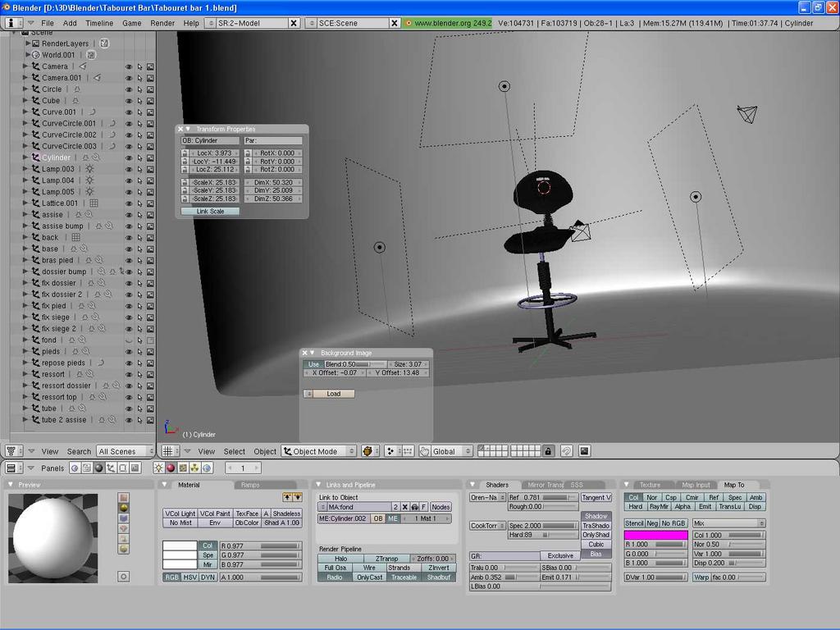Screen dimensions: 840x630
Task: Select the flat plane preview type icon
Action: click(x=124, y=498)
